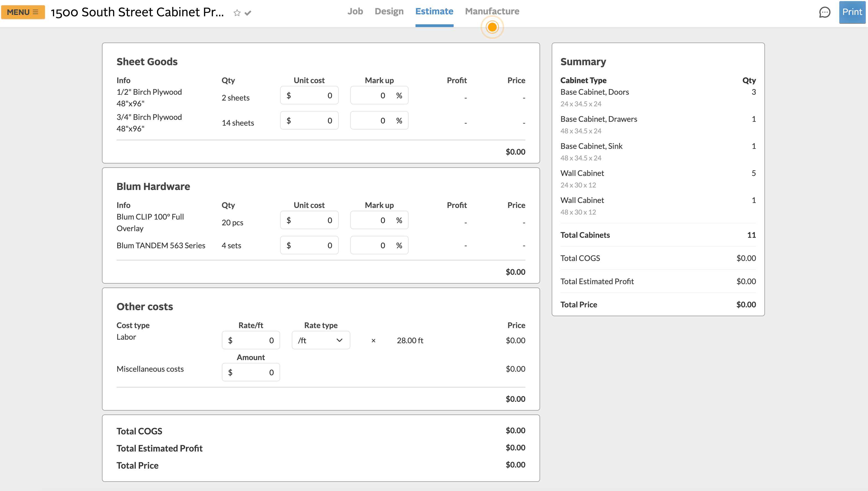Switch to the Job tab
Image resolution: width=868 pixels, height=491 pixels.
[355, 12]
